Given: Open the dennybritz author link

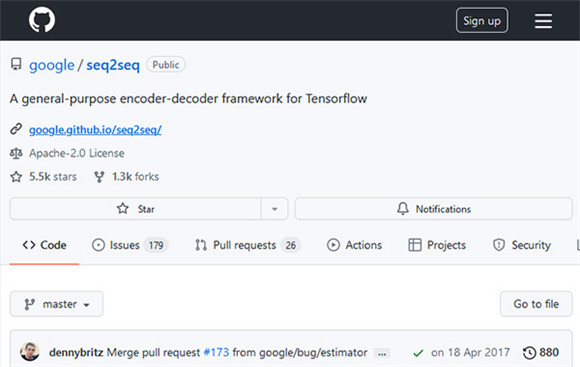Looking at the screenshot, I should tap(76, 352).
